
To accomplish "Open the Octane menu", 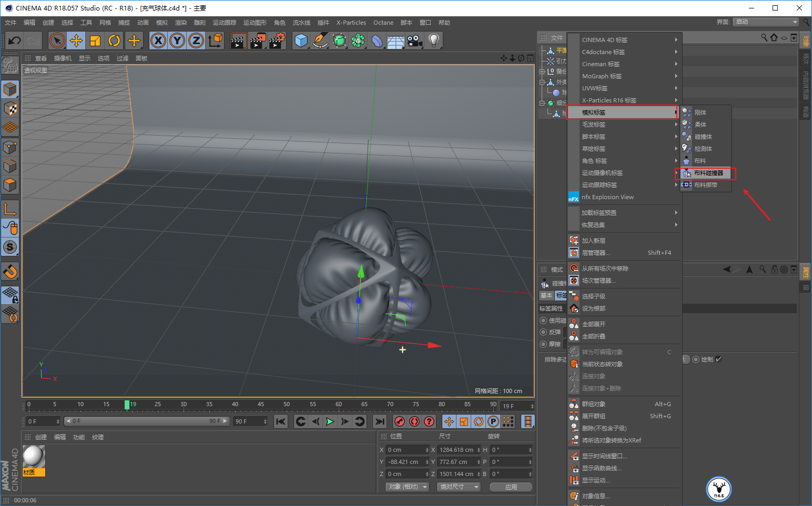I will [x=383, y=23].
